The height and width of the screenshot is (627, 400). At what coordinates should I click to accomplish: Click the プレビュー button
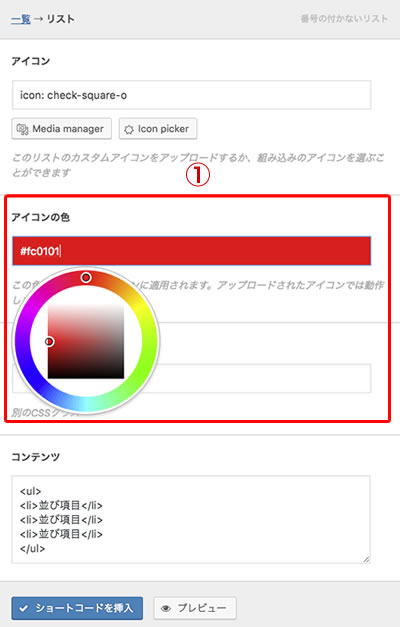tap(195, 608)
